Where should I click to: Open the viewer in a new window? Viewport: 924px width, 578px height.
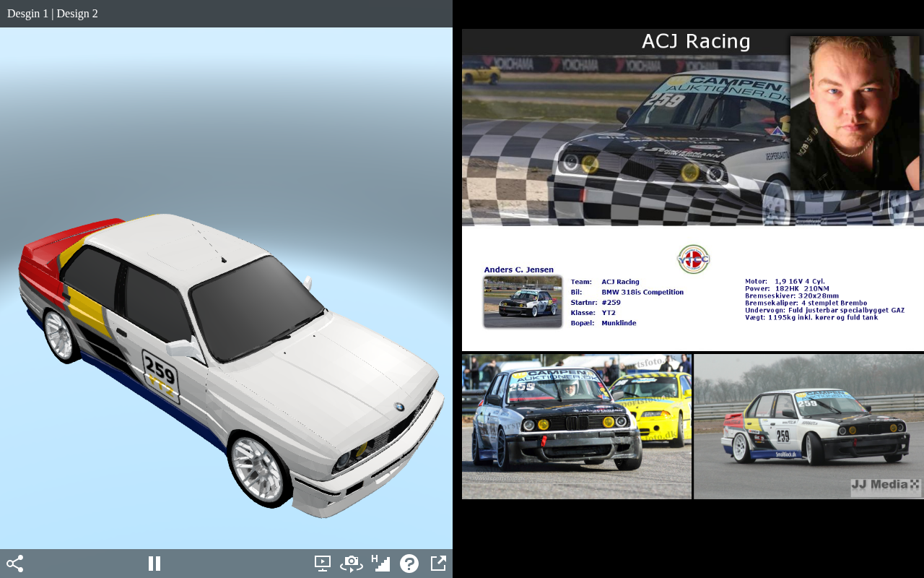coord(438,564)
